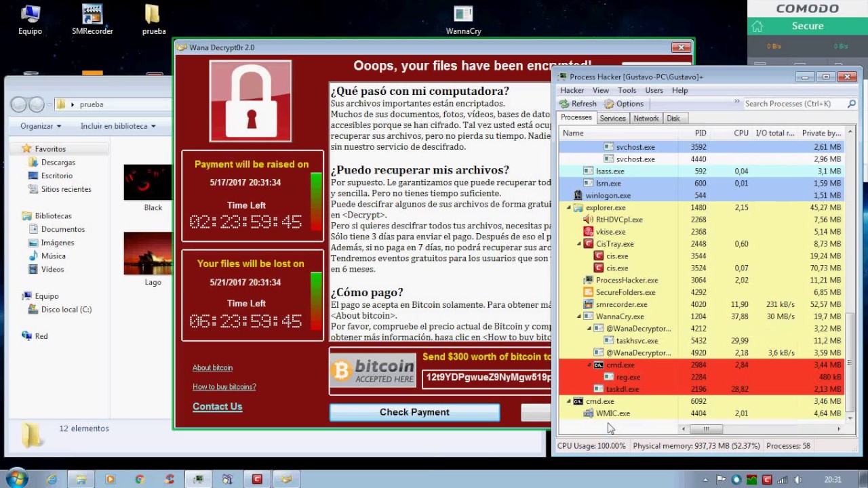Open the prueba folder on desktop
This screenshot has width=868, height=488.
(x=153, y=20)
